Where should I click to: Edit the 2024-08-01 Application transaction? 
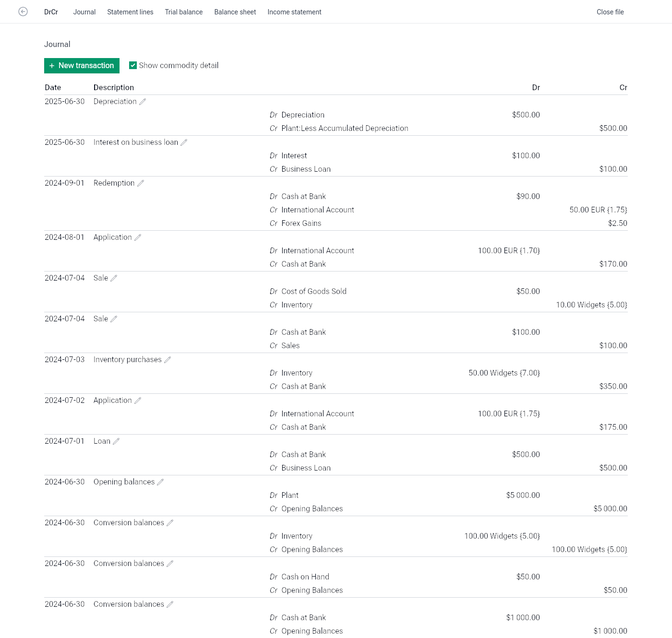(138, 237)
